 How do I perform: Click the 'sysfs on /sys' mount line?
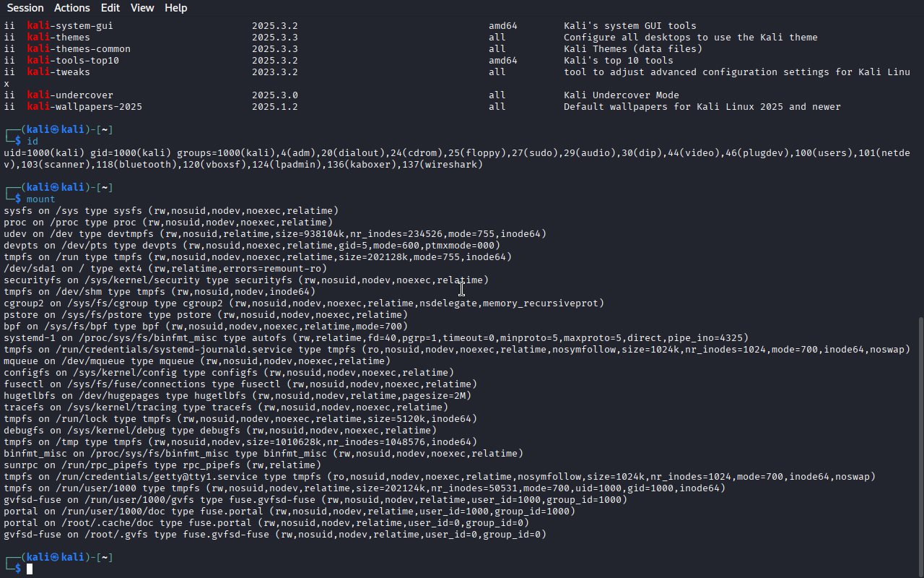171,211
